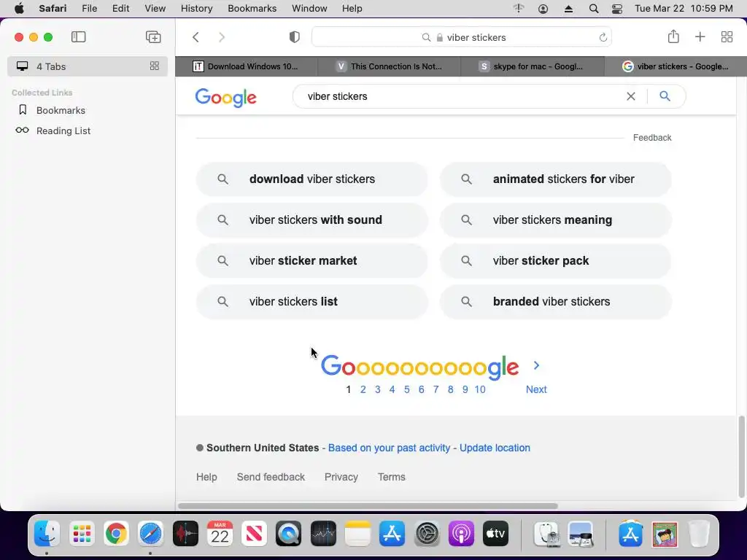Open the Bookmarks menu

point(252,9)
